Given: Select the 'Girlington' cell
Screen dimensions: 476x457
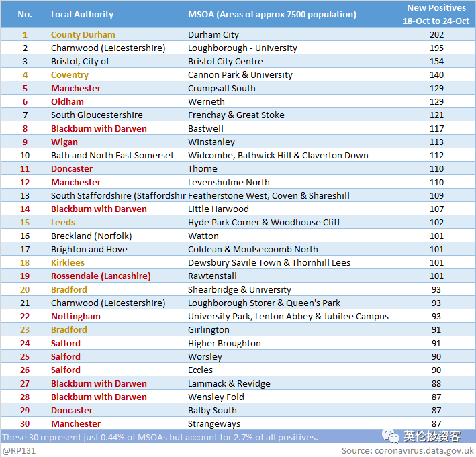Looking at the screenshot, I should point(208,329).
